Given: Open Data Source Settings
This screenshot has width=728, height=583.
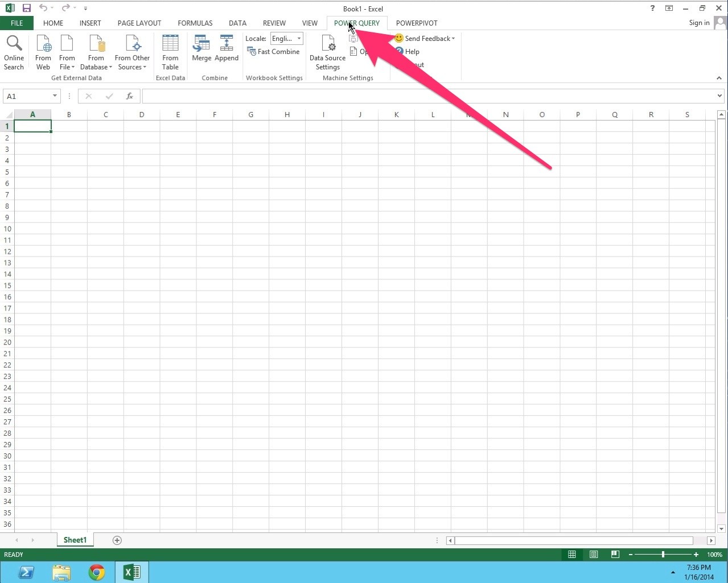Looking at the screenshot, I should coord(328,52).
